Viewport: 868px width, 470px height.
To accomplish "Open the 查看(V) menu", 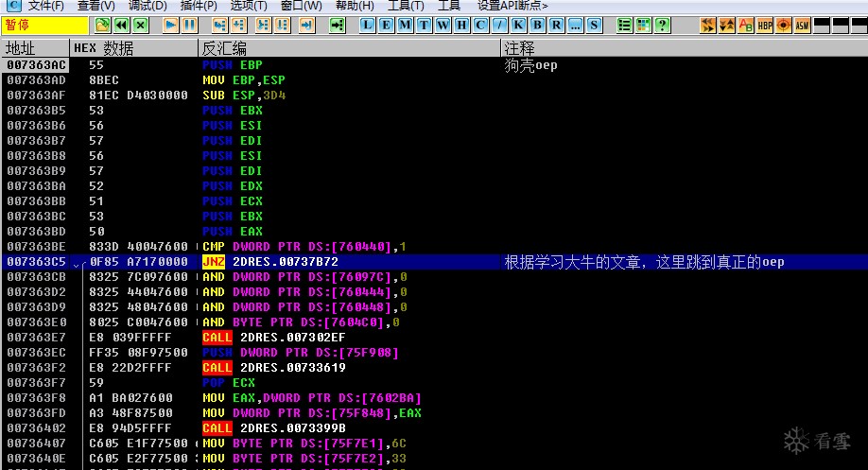I will pos(95,6).
